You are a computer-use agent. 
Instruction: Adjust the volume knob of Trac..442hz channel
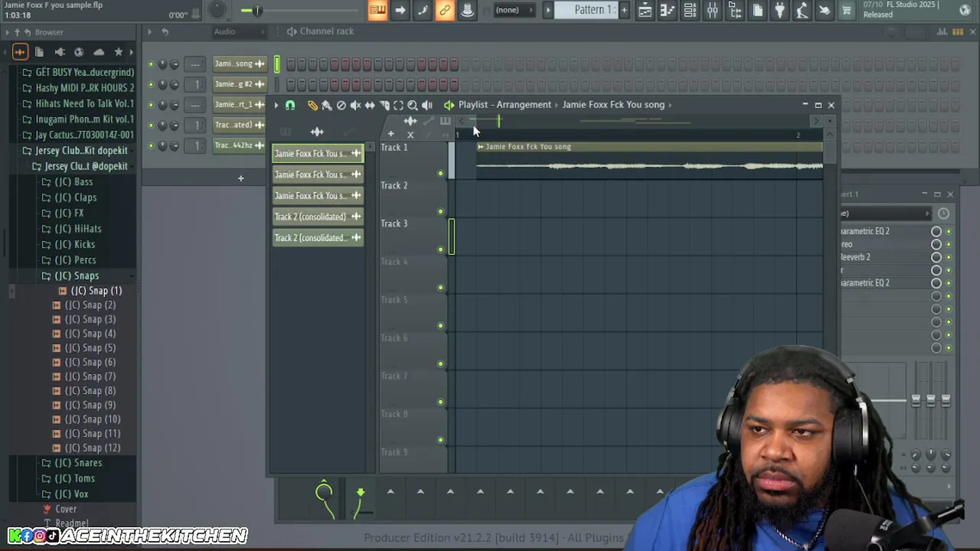[174, 145]
